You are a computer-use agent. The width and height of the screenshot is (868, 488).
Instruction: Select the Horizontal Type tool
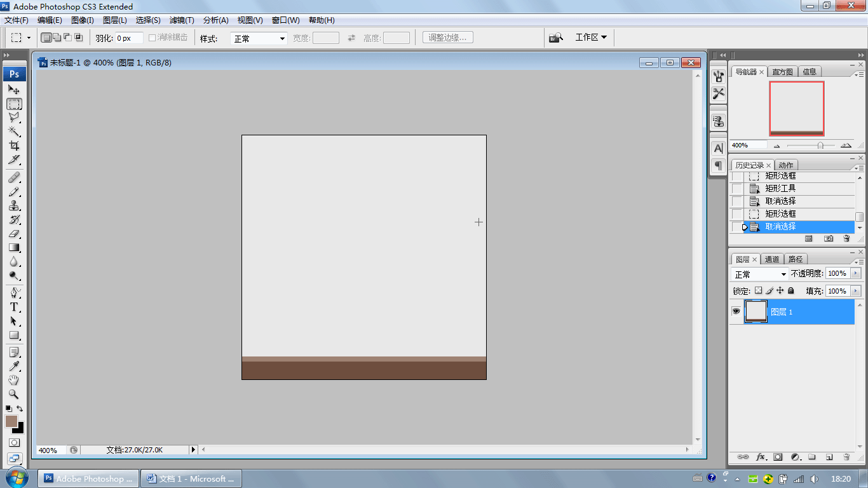pos(14,307)
